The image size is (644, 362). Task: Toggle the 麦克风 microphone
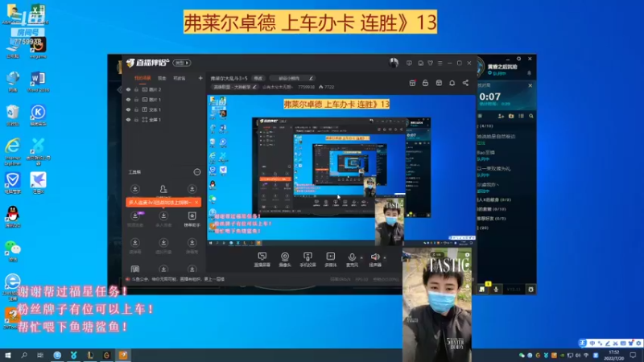(x=352, y=259)
